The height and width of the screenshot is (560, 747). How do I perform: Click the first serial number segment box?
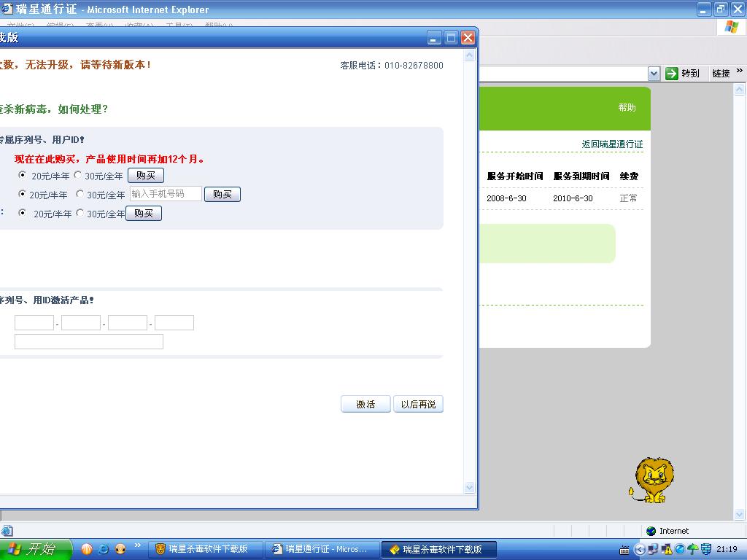click(34, 322)
